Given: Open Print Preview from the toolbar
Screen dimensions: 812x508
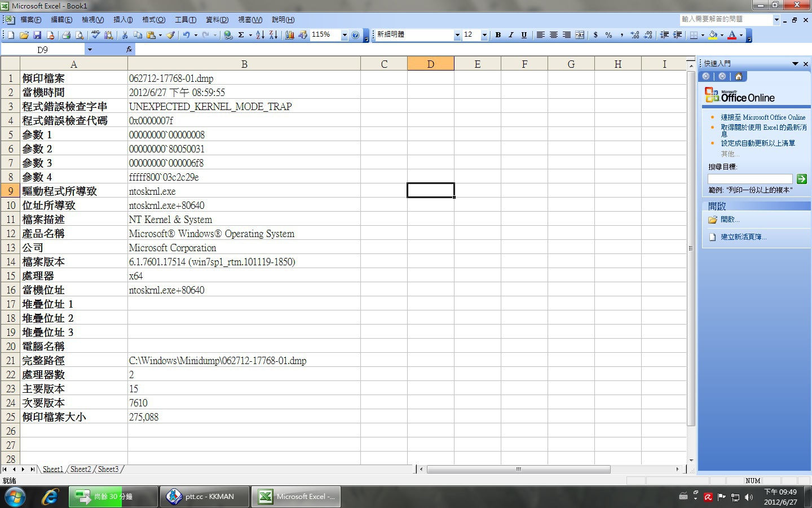Looking at the screenshot, I should coord(80,35).
